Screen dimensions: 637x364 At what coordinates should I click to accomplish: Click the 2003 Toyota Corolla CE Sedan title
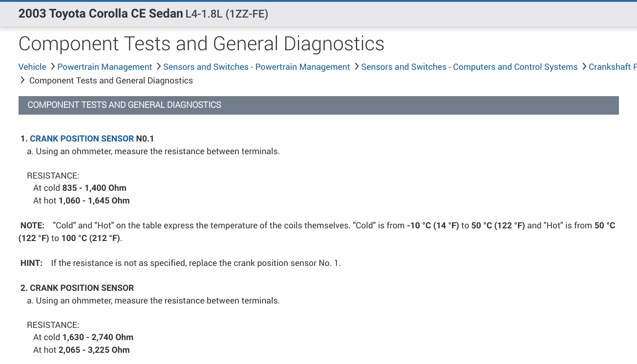coord(101,14)
